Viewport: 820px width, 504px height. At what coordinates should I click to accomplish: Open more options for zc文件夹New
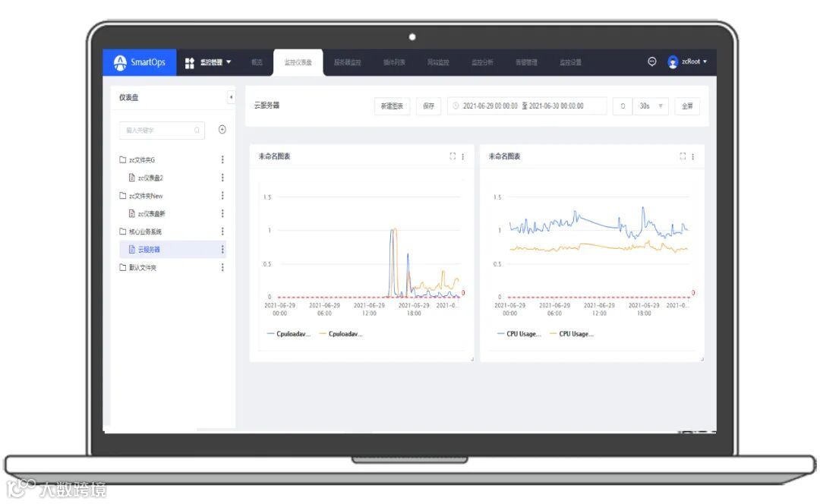[222, 196]
